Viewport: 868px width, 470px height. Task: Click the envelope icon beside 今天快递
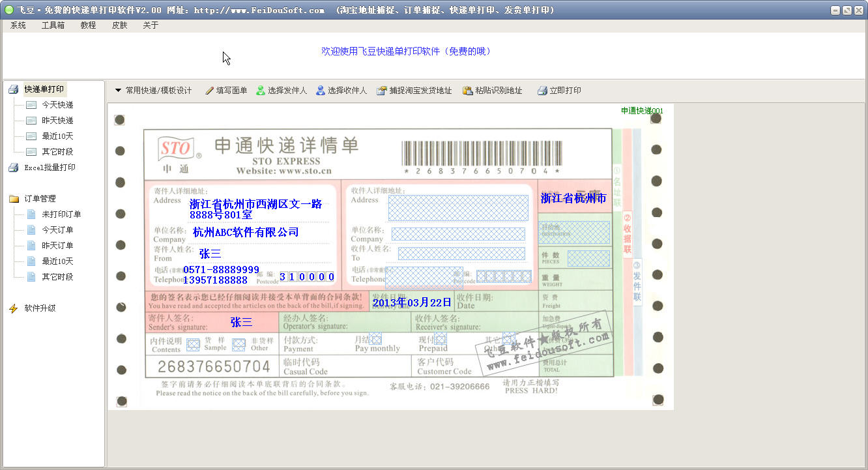point(31,105)
